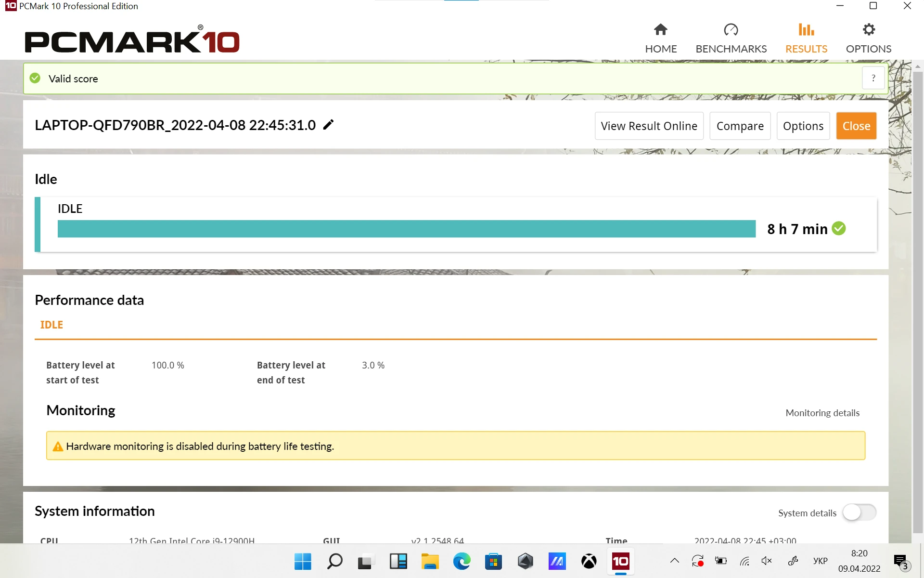Screen dimensions: 924x578
Task: Click the 100.0 % battery start value
Action: coord(168,365)
